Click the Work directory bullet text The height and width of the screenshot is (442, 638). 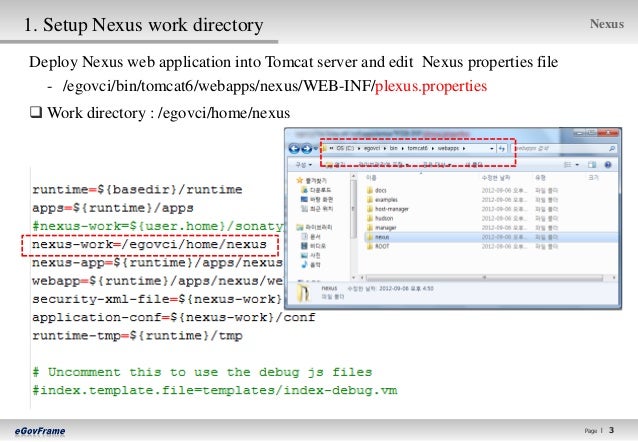(168, 113)
